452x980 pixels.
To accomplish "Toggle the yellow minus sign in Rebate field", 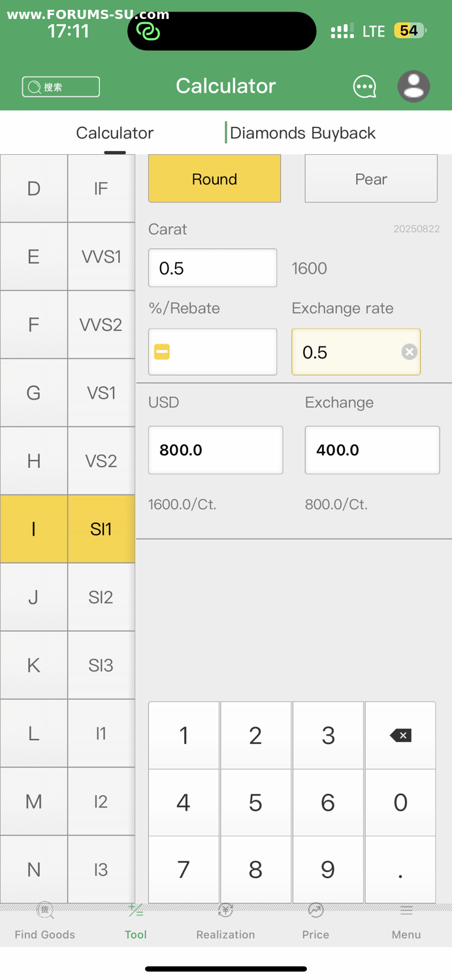I will (x=162, y=352).
